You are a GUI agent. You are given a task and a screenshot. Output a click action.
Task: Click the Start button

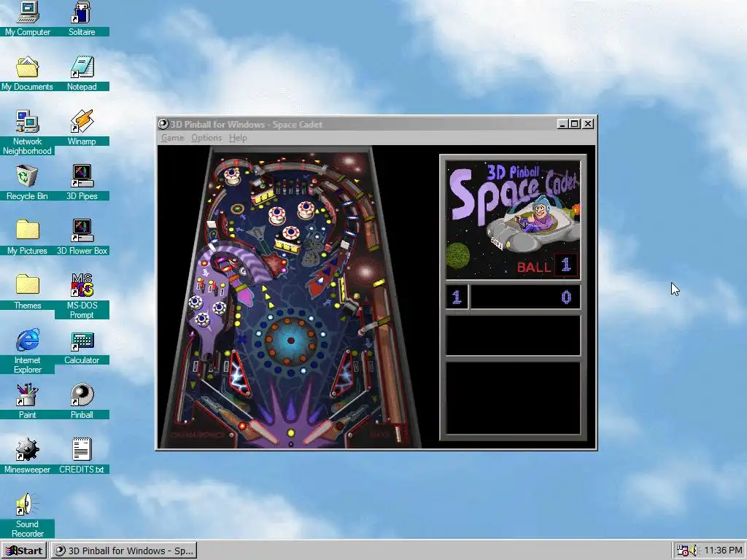point(24,551)
